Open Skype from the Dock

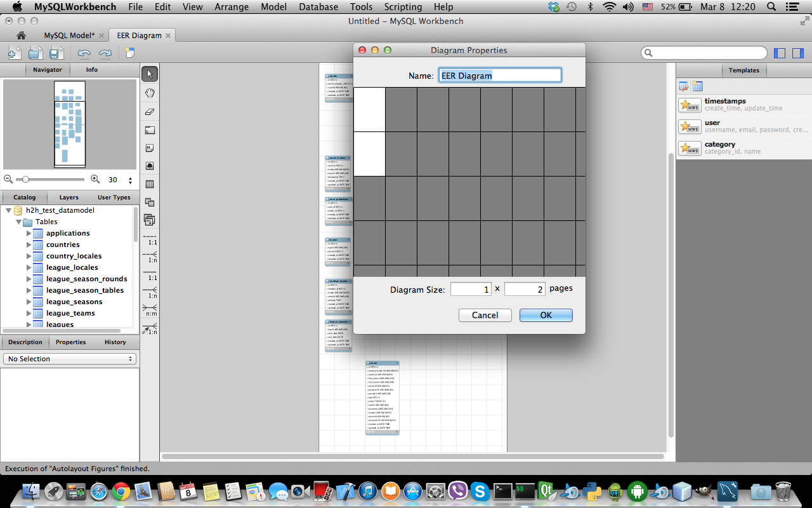point(480,491)
